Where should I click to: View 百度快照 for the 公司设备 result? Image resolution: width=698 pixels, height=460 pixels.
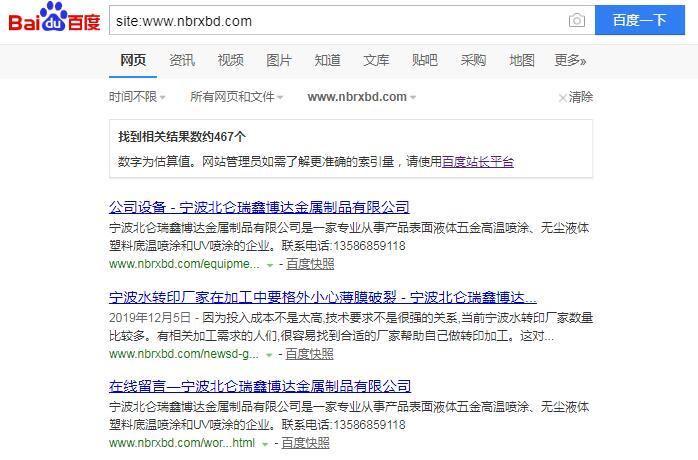pos(310,264)
